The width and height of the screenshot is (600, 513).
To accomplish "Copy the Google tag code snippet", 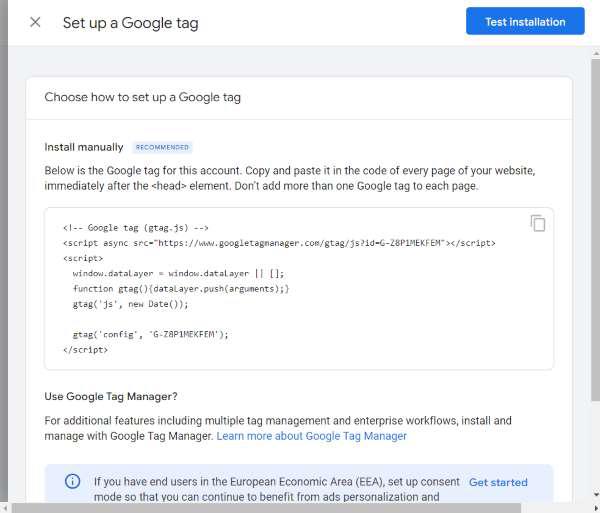I will [538, 223].
